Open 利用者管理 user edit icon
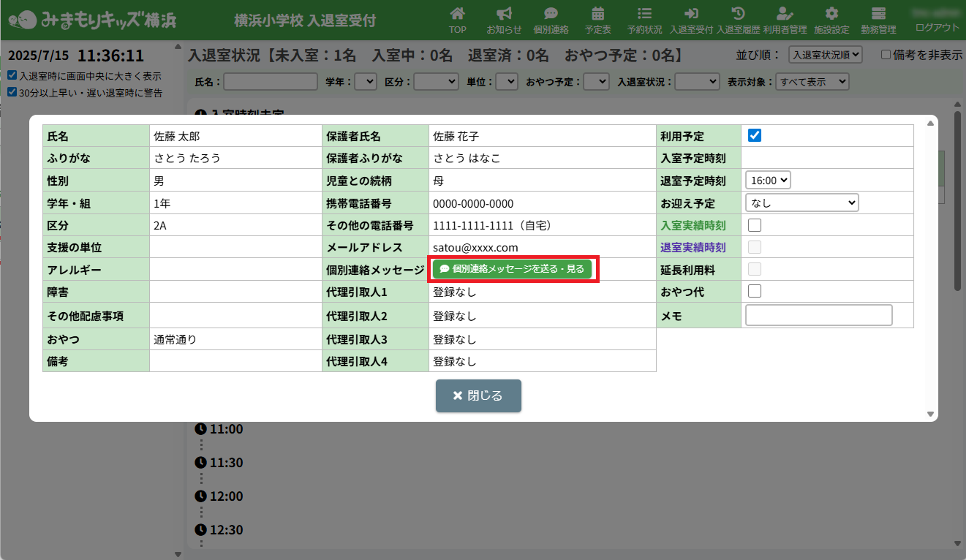 point(785,14)
